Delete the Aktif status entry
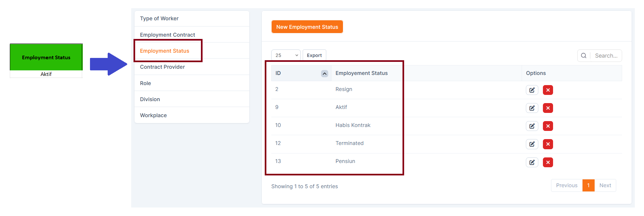The width and height of the screenshot is (644, 216). [548, 108]
